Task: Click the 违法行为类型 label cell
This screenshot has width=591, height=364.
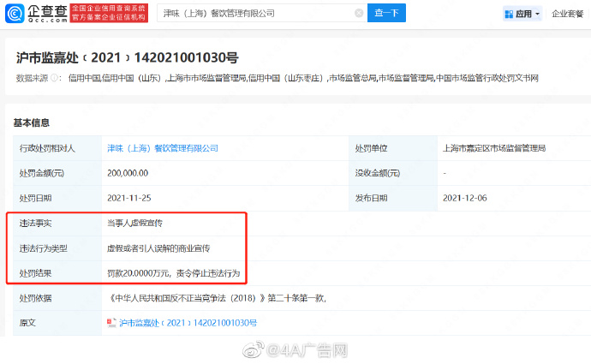Action: tap(57, 248)
